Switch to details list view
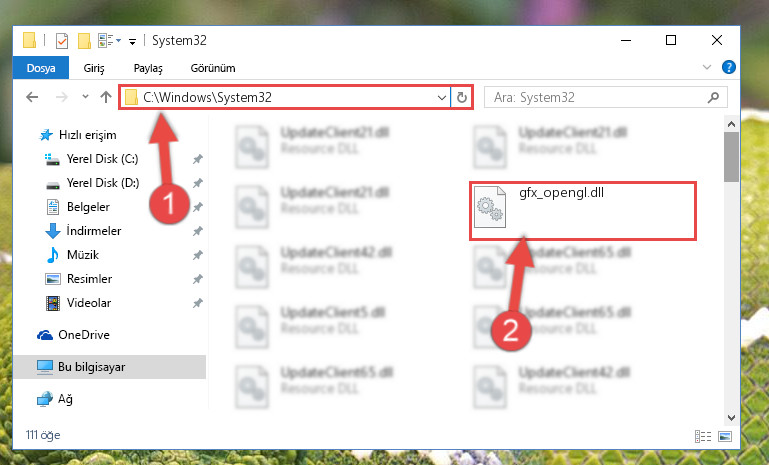Image resolution: width=769 pixels, height=465 pixels. [x=703, y=436]
